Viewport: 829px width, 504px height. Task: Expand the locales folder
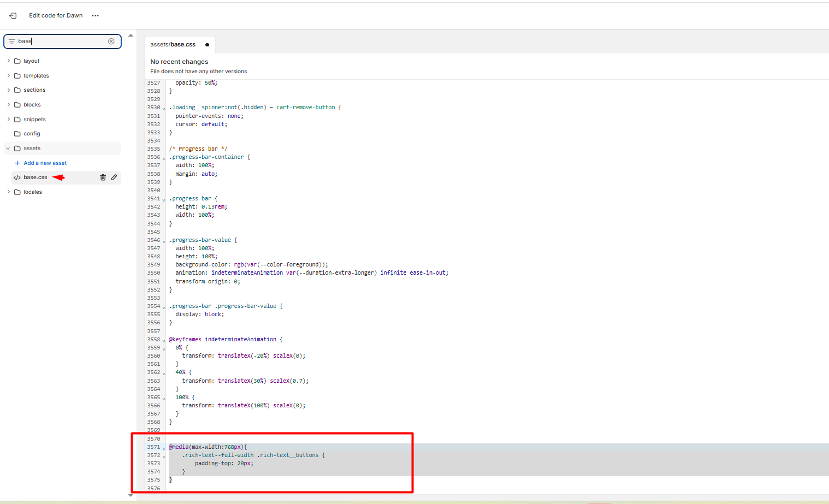click(9, 192)
